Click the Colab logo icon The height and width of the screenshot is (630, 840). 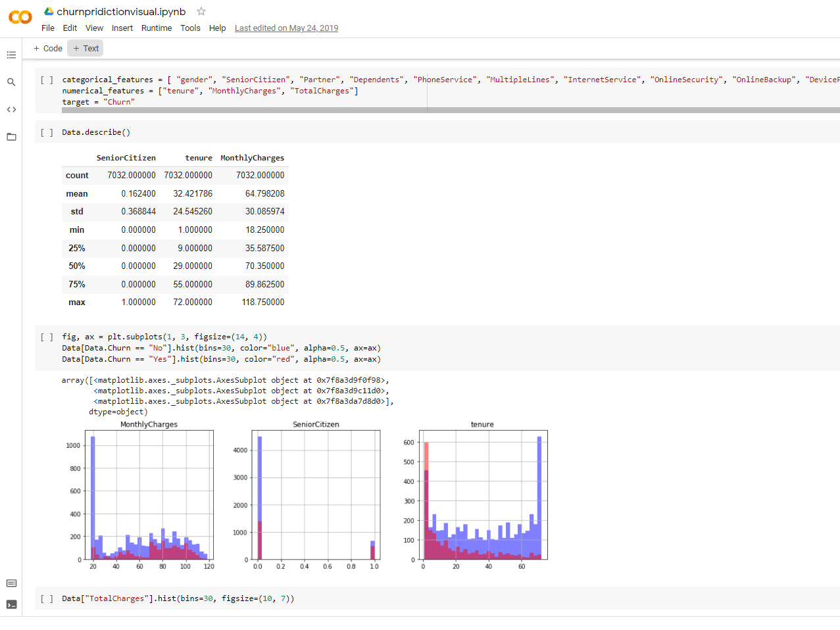20,18
